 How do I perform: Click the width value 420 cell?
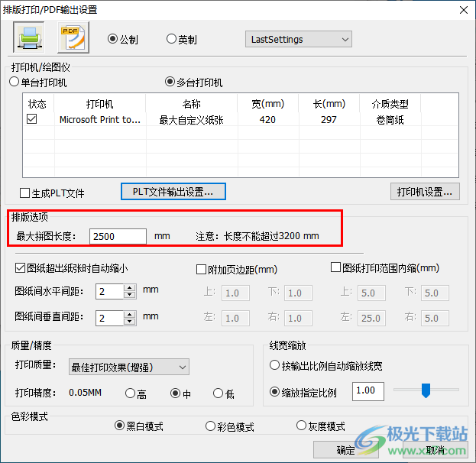point(267,120)
